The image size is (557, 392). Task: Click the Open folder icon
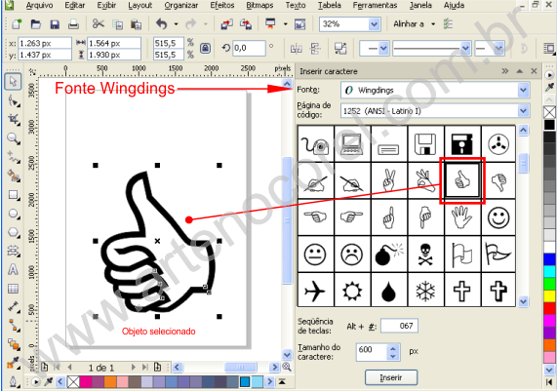(35, 24)
